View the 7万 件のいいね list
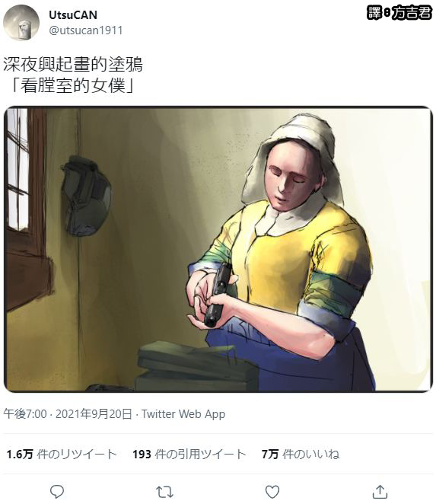Screen dimensions: 436x504 coord(301,455)
